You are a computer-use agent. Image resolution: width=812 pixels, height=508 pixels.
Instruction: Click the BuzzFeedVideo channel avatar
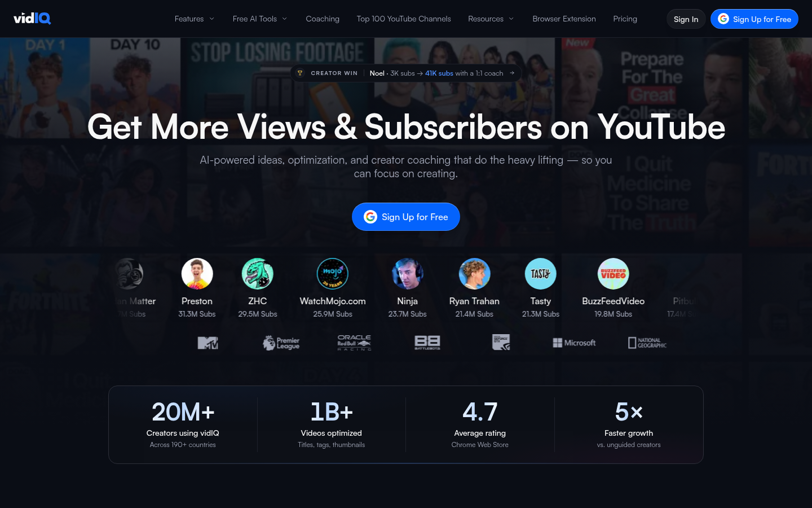point(614,274)
